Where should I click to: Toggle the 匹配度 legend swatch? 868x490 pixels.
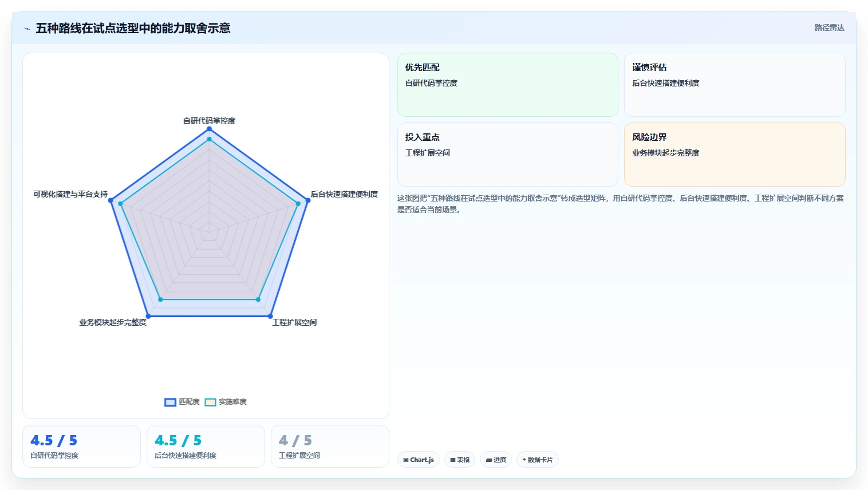tap(170, 402)
